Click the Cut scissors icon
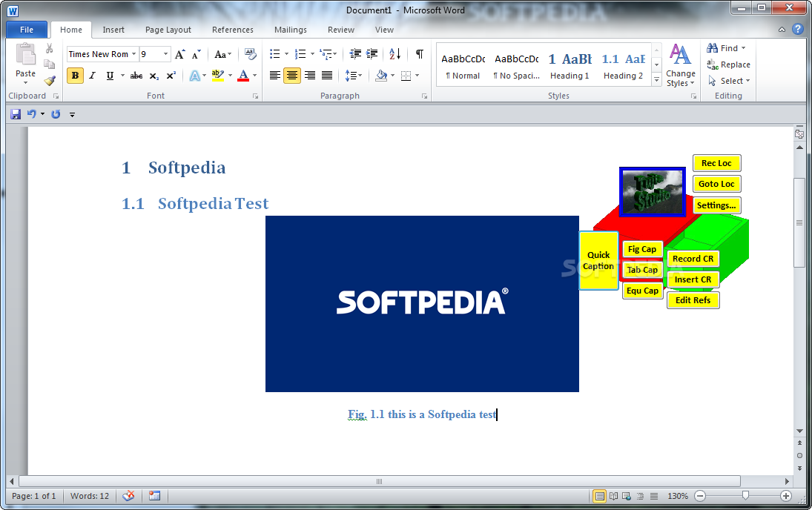812x510 pixels. click(49, 49)
